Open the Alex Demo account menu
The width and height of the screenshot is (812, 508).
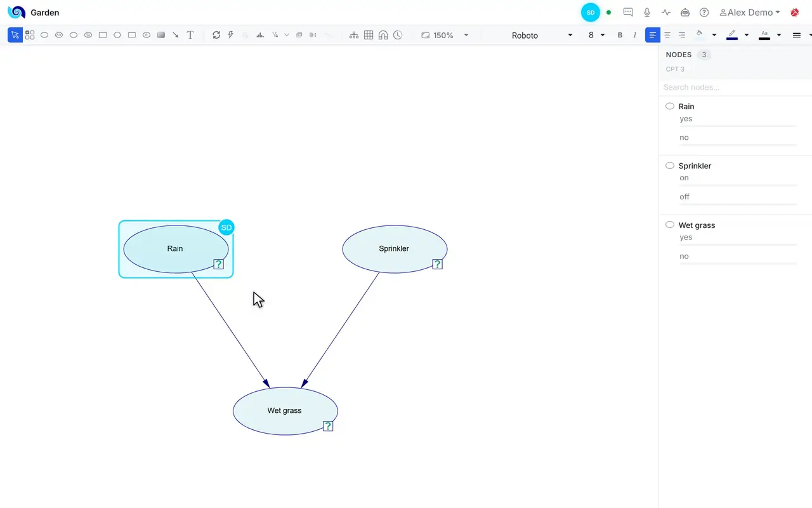point(749,12)
